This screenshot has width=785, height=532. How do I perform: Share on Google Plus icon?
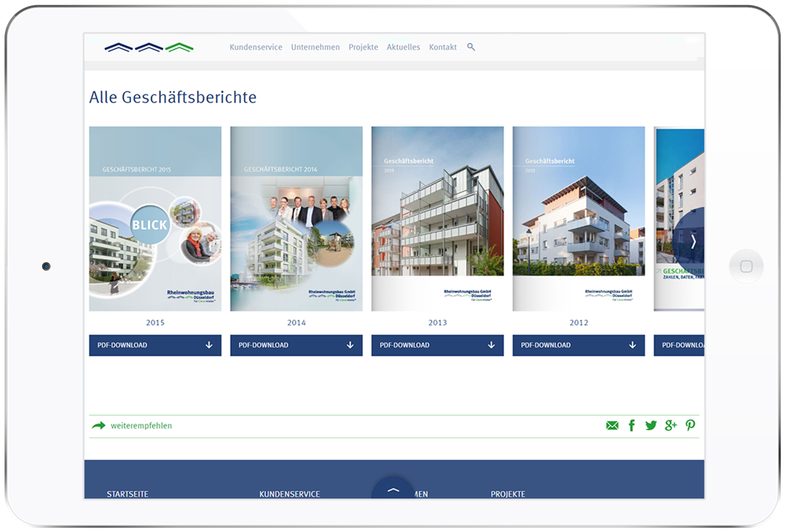[x=671, y=425]
